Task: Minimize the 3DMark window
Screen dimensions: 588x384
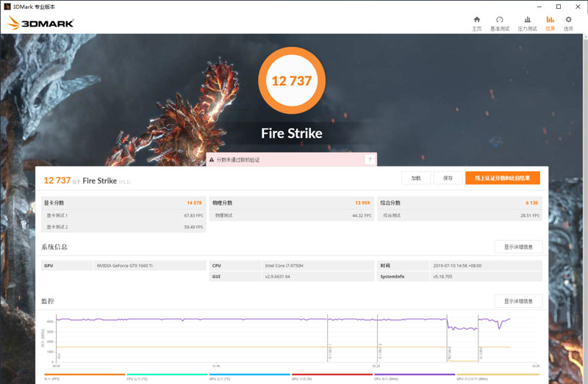Action: click(539, 7)
